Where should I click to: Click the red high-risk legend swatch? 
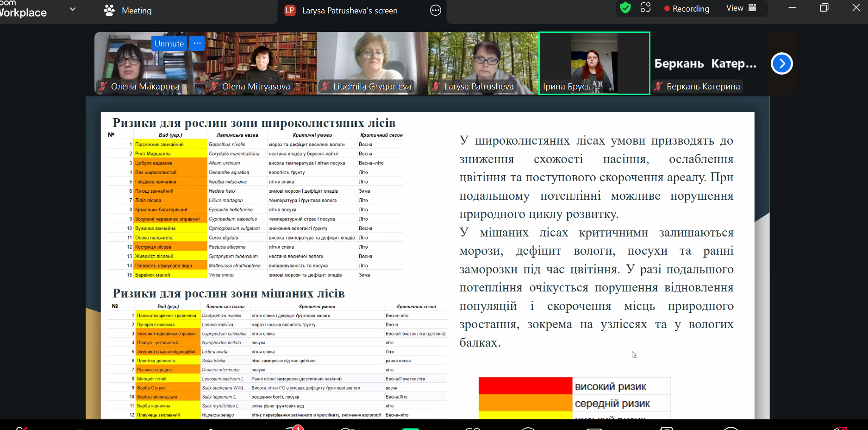point(525,386)
